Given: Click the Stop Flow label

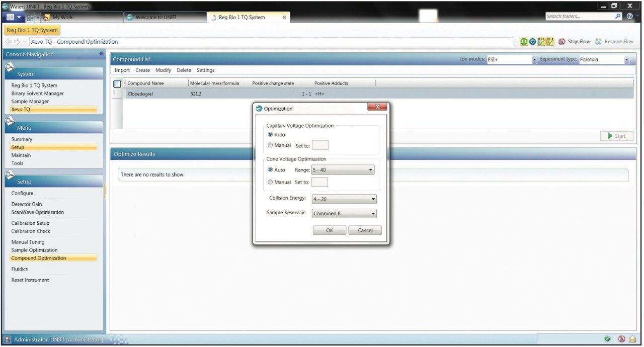Looking at the screenshot, I should pyautogui.click(x=579, y=42).
